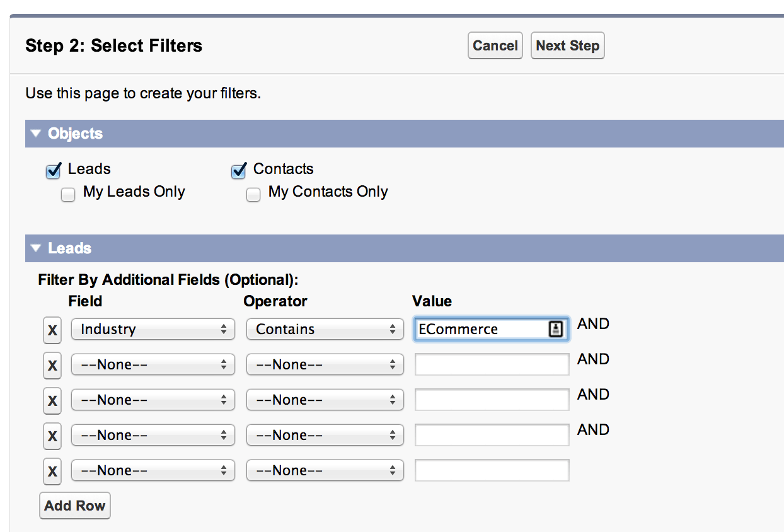Viewport: 784px width, 532px height.
Task: Collapse the Leads section
Action: 35,248
